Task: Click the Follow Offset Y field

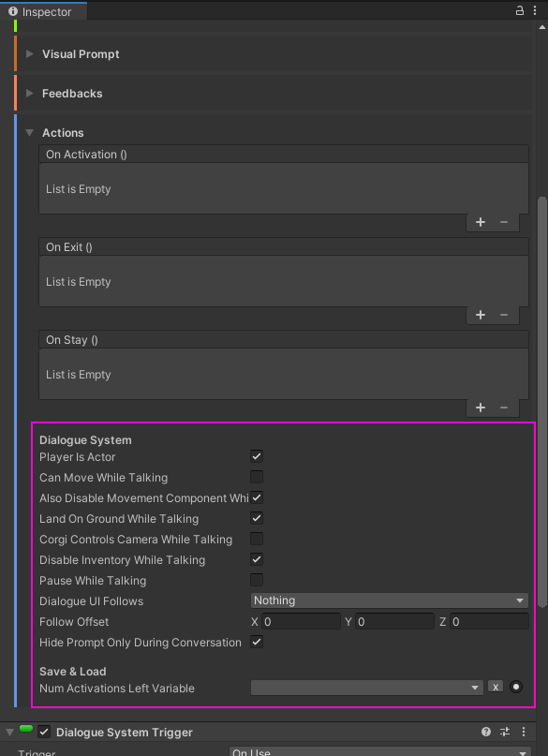Action: 394,621
